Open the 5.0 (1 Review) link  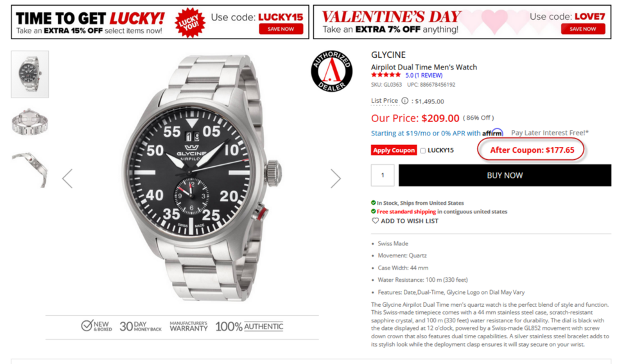[x=424, y=75]
